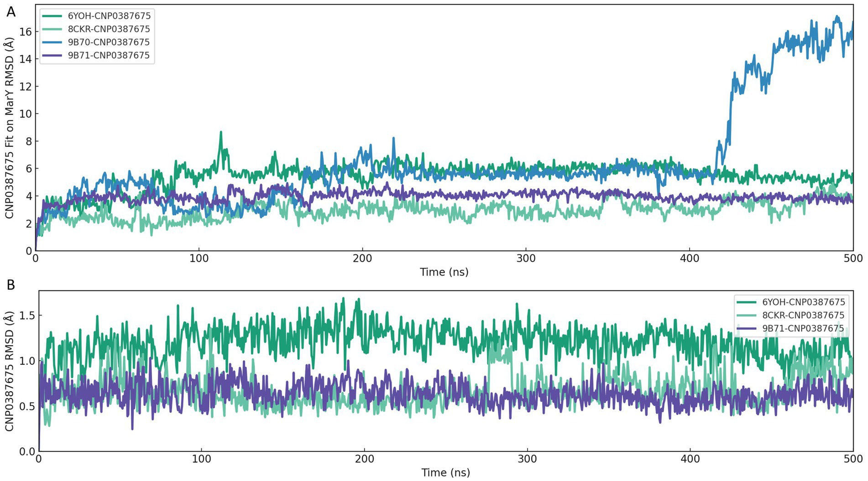The width and height of the screenshot is (868, 481).
Task: Click purple 9B71 line swatch in panel B legend
Action: (747, 328)
